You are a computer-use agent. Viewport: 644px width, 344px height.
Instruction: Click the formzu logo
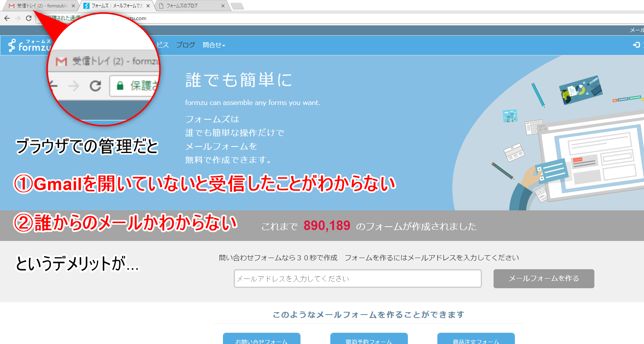29,45
